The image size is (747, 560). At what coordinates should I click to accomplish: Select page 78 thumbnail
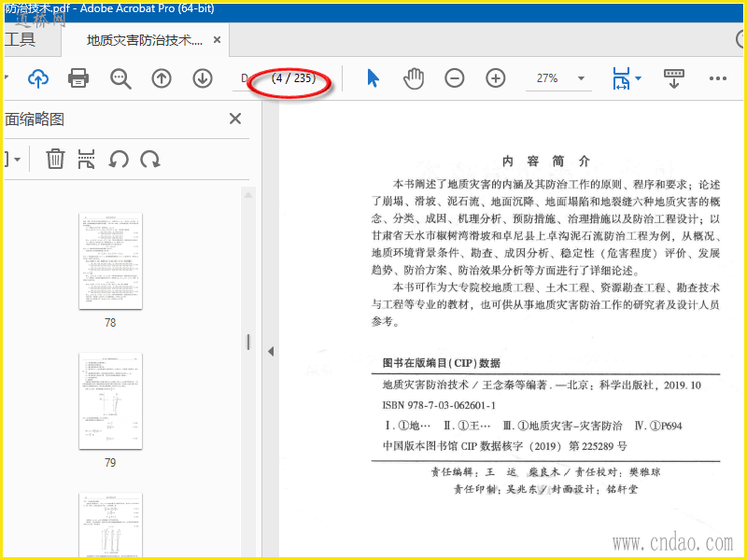pyautogui.click(x=110, y=261)
